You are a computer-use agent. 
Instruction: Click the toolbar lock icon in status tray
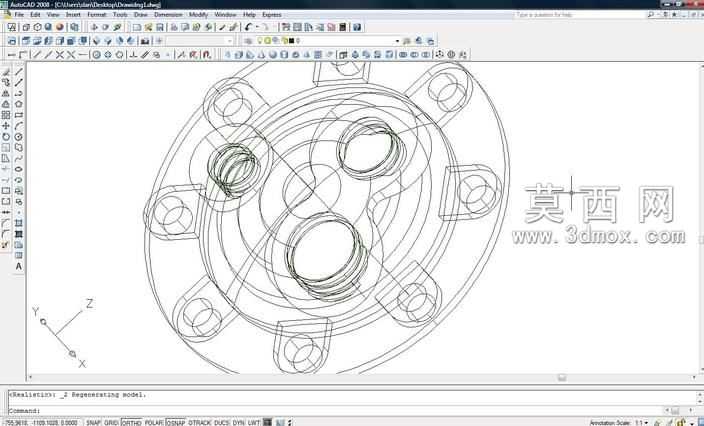pyautogui.click(x=682, y=422)
